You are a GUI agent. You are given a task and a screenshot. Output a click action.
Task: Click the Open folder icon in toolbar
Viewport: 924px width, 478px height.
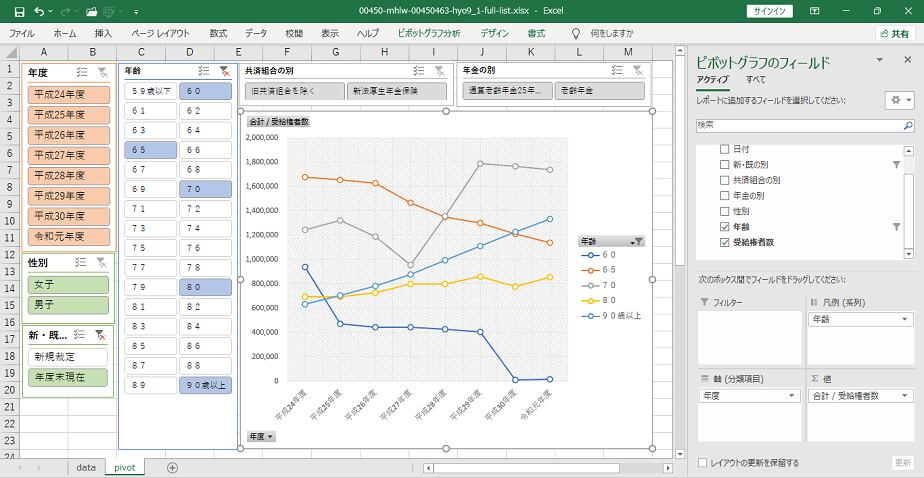[x=92, y=11]
